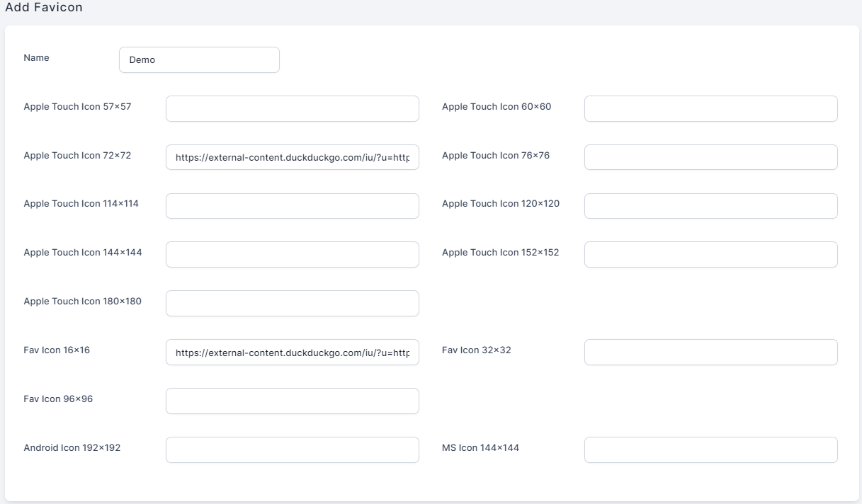Select the Apple Touch Icon 144×144 field
Viewport: 862px width, 504px height.
pos(292,255)
